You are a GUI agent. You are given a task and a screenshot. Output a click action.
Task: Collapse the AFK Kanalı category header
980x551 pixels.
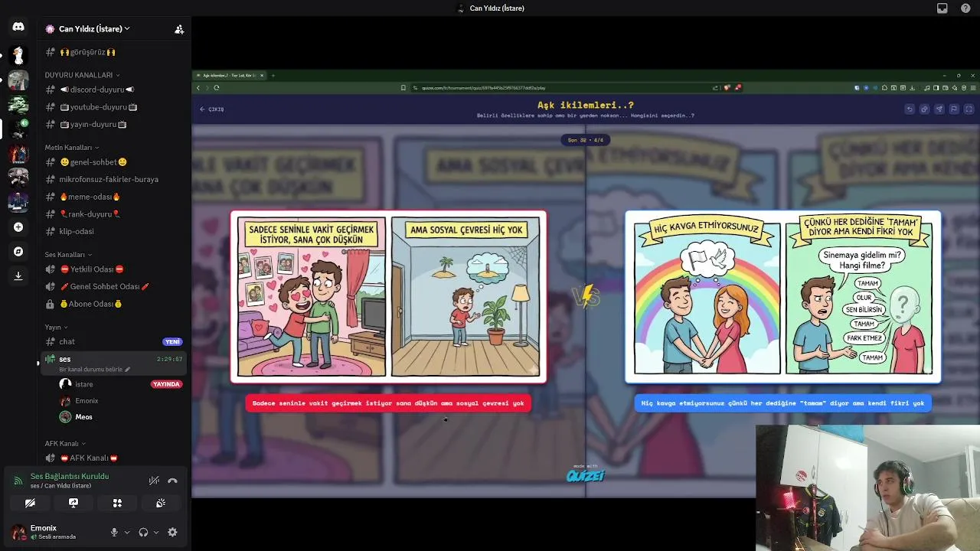(x=65, y=444)
